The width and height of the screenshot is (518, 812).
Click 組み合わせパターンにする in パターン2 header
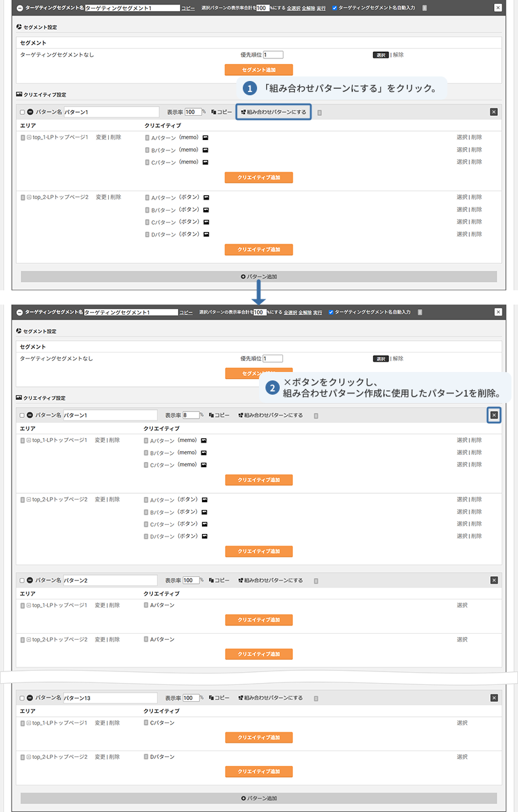pyautogui.click(x=271, y=581)
